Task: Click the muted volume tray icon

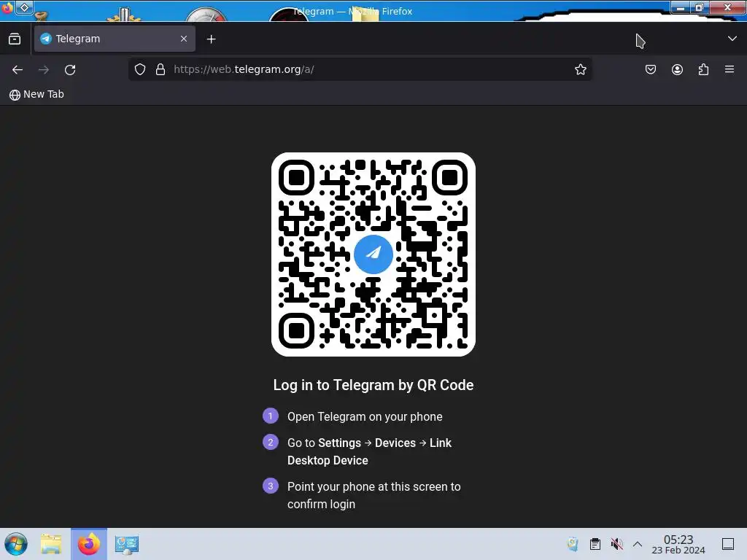Action: tap(617, 544)
